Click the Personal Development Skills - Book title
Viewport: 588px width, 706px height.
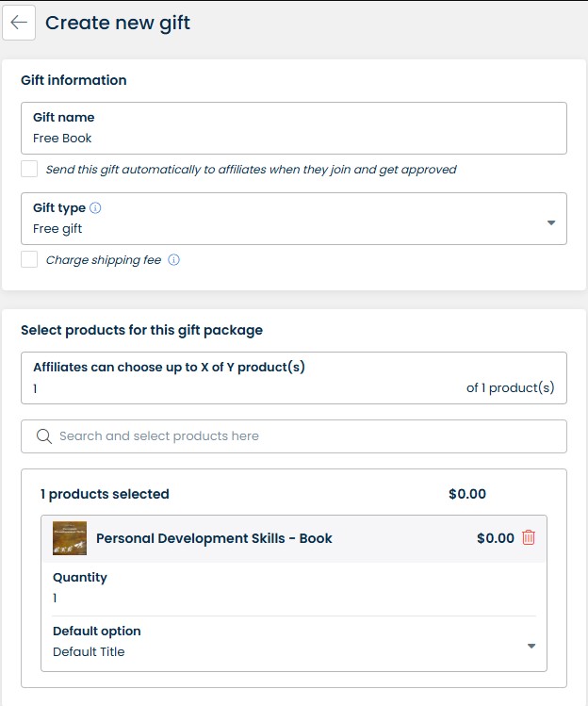(x=214, y=538)
